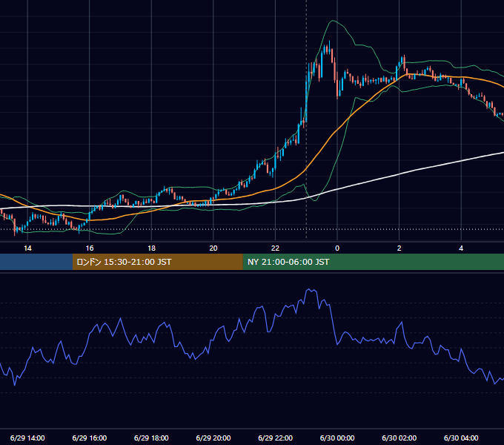Viewport: 504px width, 445px height.
Task: Click hour label 4 on the price chart axis
Action: 461,248
